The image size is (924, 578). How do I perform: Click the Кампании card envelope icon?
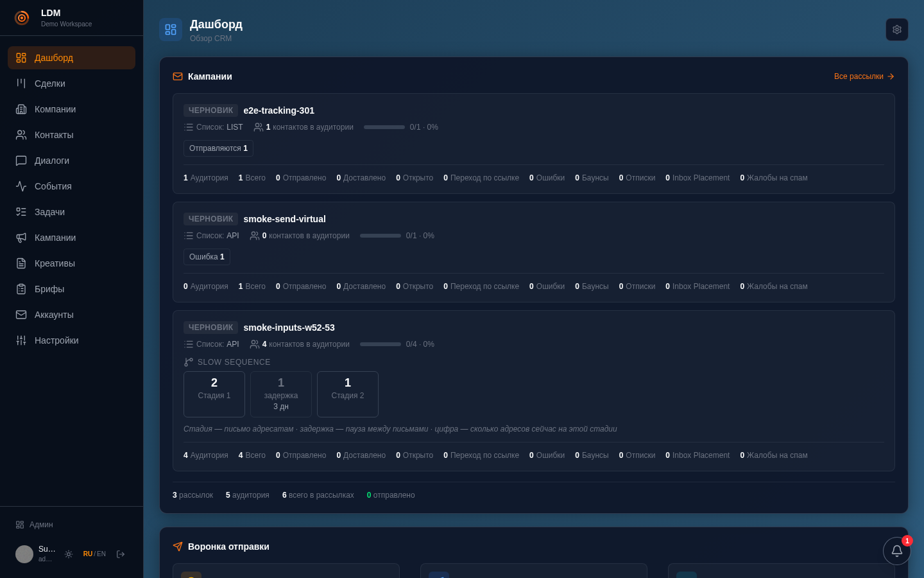click(178, 76)
